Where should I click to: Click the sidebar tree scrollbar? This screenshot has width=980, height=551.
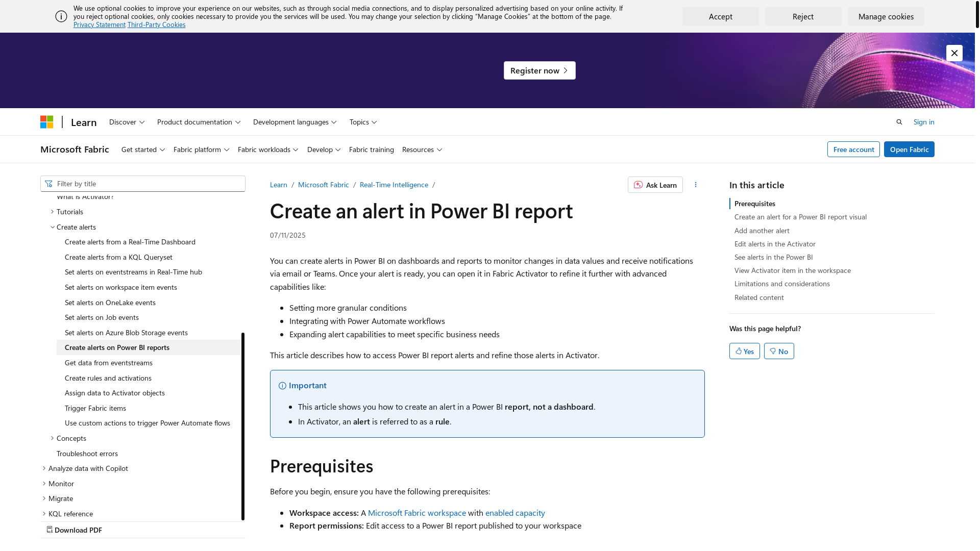pos(243,426)
